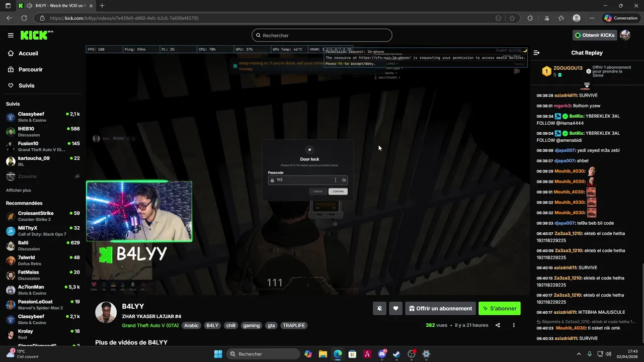The image size is (644, 362).
Task: Open Copilot Conversation button
Action: (x=621, y=18)
